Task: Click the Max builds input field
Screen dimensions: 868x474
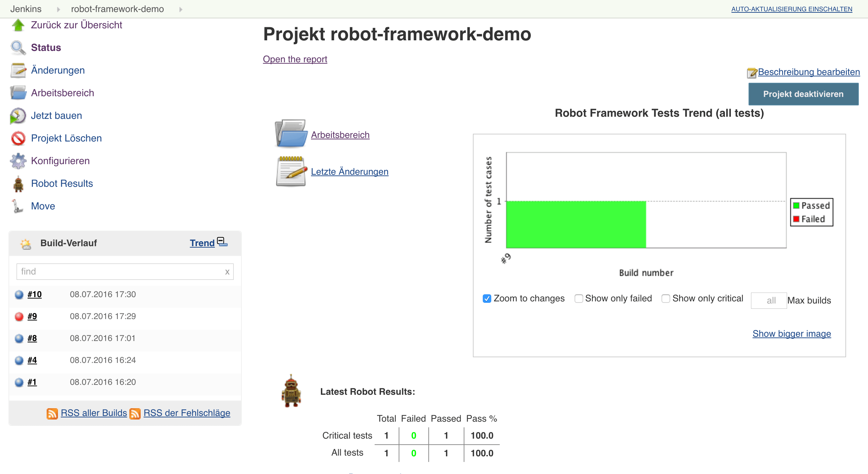Action: pos(768,300)
